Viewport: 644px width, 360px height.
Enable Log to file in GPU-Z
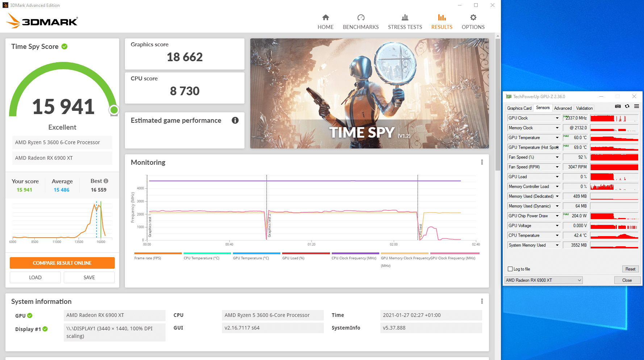point(510,269)
